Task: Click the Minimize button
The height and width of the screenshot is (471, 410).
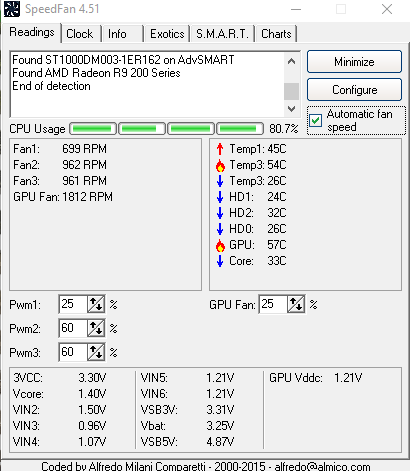Action: click(x=354, y=62)
